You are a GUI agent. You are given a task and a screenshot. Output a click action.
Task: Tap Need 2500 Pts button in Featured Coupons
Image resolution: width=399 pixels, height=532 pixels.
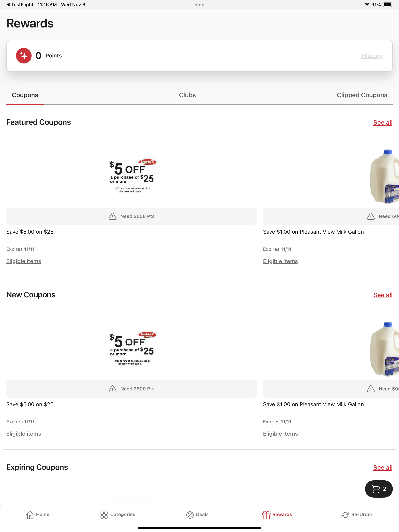131,216
